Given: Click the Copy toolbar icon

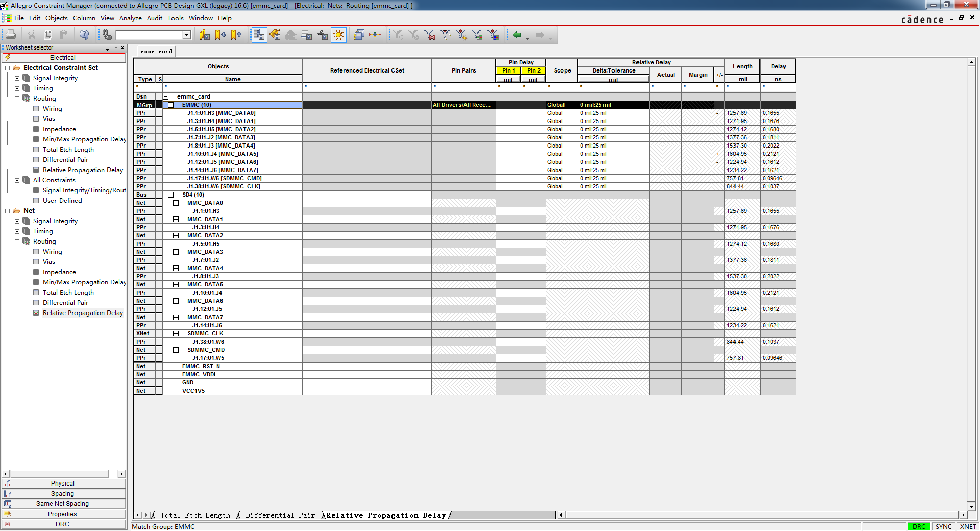Looking at the screenshot, I should (x=48, y=35).
